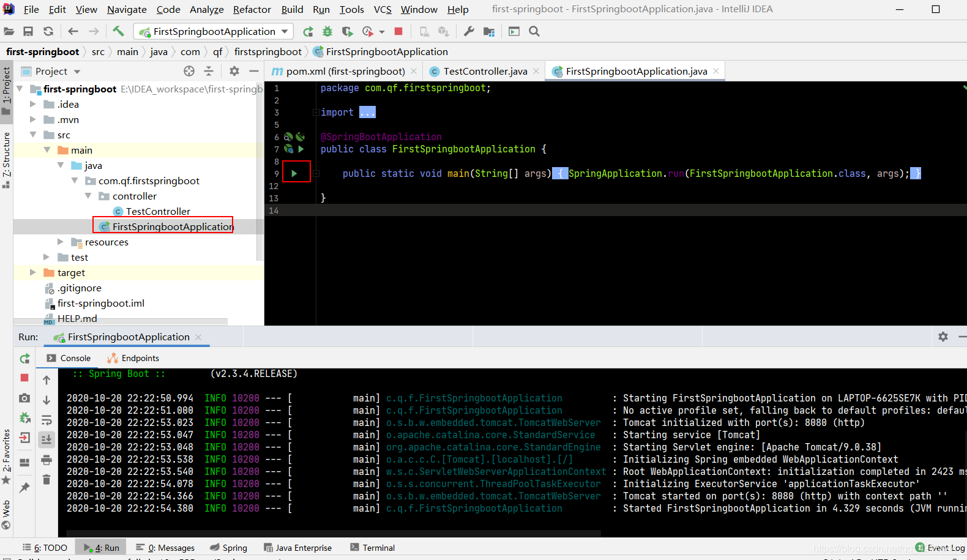
Task: Click the Synchronize refresh toolbar icon
Action: (48, 31)
